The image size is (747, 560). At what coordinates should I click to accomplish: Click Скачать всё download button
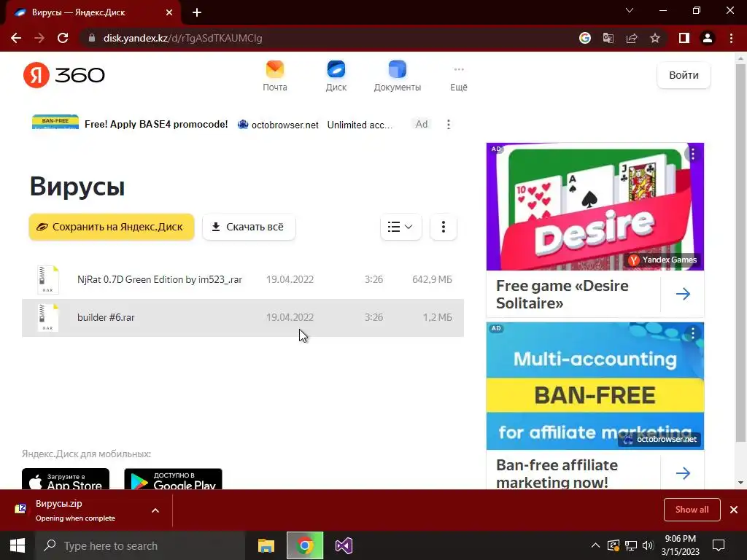pyautogui.click(x=249, y=227)
